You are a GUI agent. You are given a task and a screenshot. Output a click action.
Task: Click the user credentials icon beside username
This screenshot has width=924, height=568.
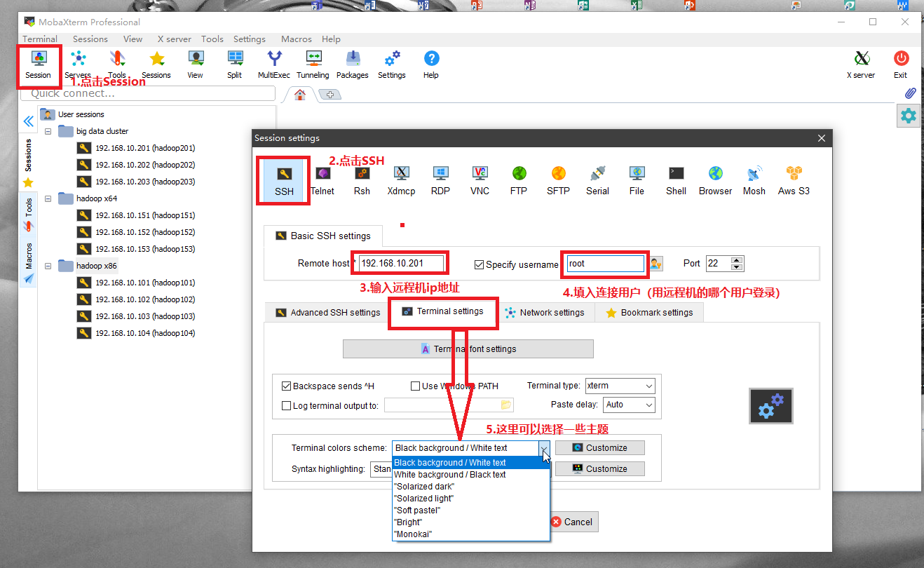click(x=655, y=264)
